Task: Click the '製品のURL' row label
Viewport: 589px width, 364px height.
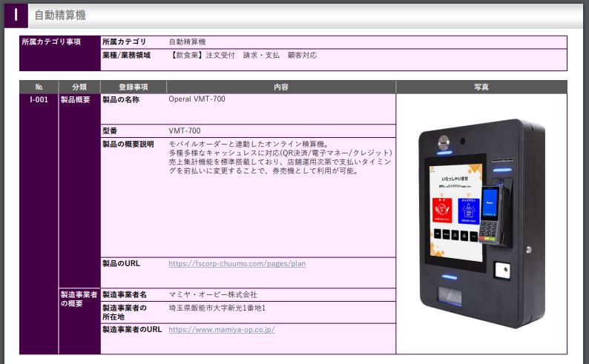Action: pyautogui.click(x=122, y=263)
